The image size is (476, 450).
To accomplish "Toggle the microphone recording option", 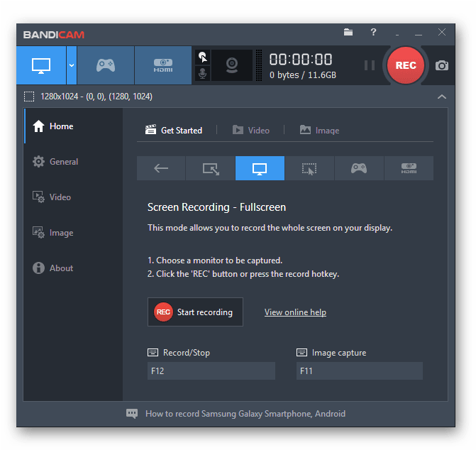I will pyautogui.click(x=203, y=74).
